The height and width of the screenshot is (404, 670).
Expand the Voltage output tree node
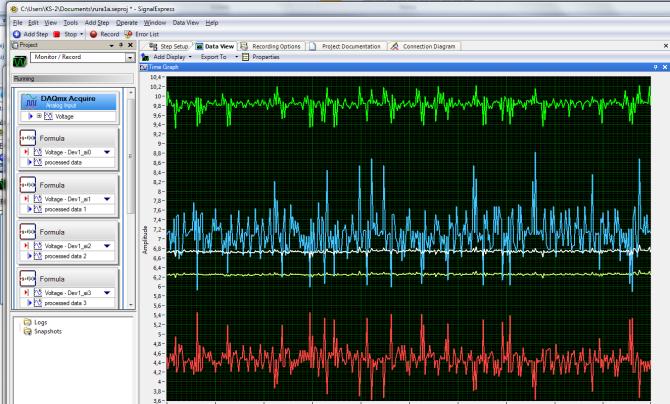[39, 116]
